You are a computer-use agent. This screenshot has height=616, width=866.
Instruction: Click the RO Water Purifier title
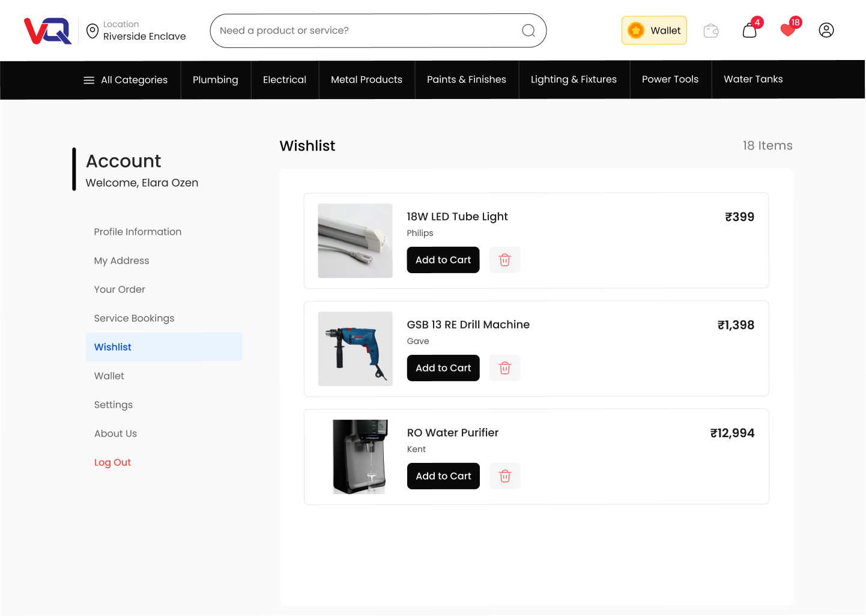pyautogui.click(x=453, y=433)
